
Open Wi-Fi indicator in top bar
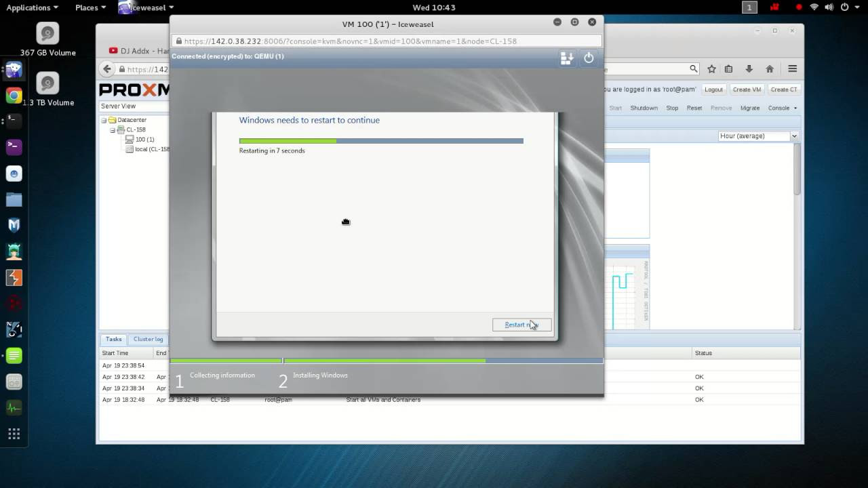(x=814, y=7)
